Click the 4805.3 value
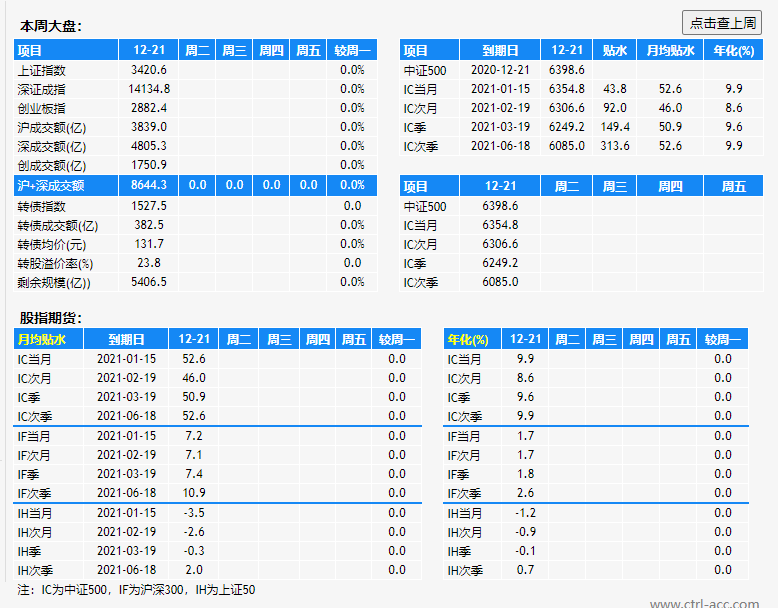 pos(149,146)
